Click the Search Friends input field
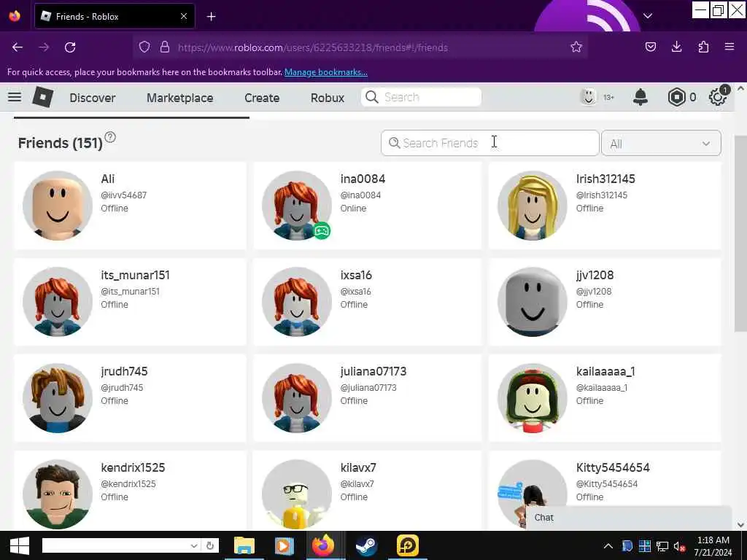This screenshot has width=747, height=560. tap(489, 143)
